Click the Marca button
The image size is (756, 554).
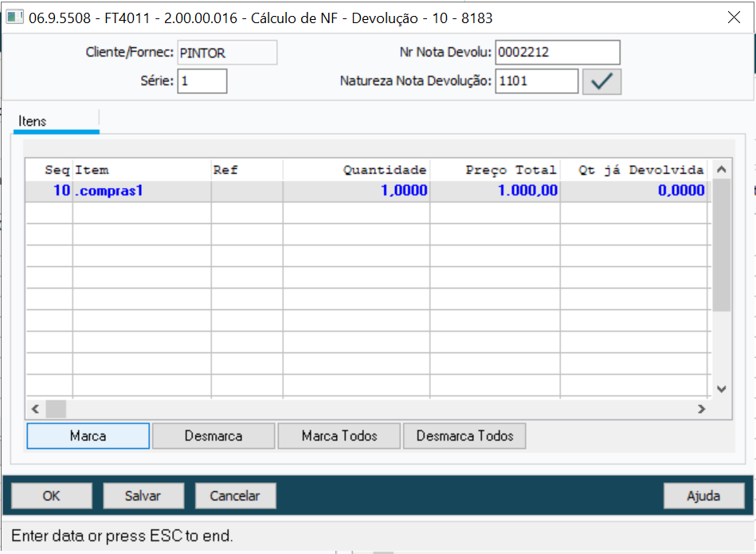[x=88, y=436]
